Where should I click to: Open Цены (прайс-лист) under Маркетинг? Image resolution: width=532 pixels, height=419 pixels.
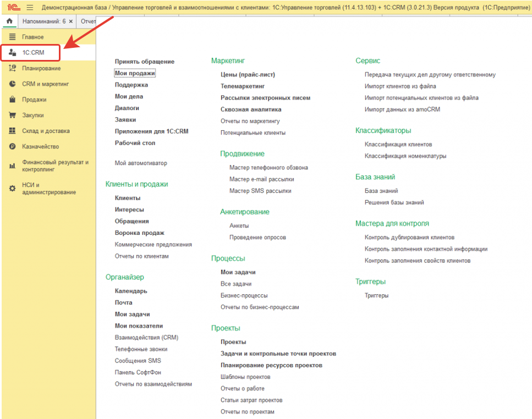click(248, 74)
